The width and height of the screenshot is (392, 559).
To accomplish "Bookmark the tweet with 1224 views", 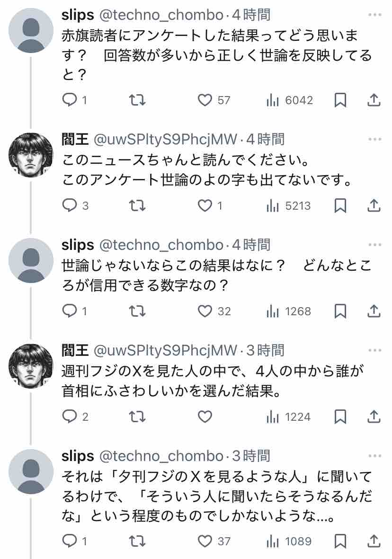I will click(340, 417).
